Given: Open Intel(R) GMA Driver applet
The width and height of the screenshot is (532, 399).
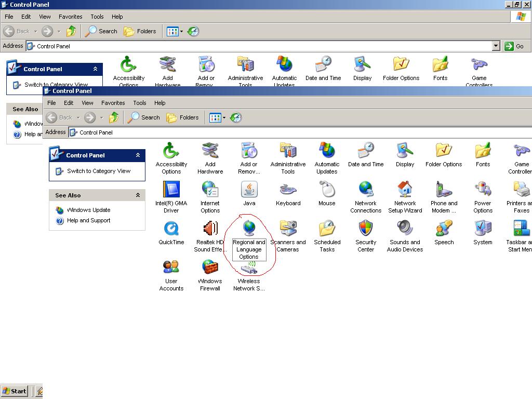Looking at the screenshot, I should point(171,197).
